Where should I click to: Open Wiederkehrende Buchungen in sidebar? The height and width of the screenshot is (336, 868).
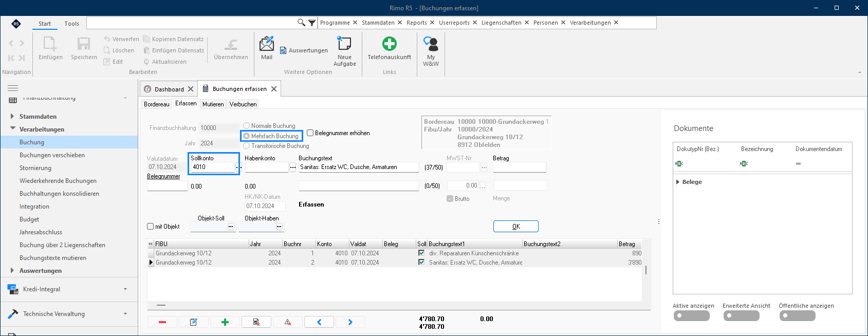click(x=58, y=181)
